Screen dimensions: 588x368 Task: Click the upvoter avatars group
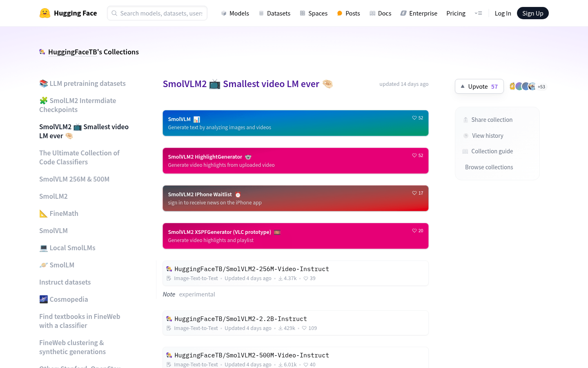[x=522, y=86]
